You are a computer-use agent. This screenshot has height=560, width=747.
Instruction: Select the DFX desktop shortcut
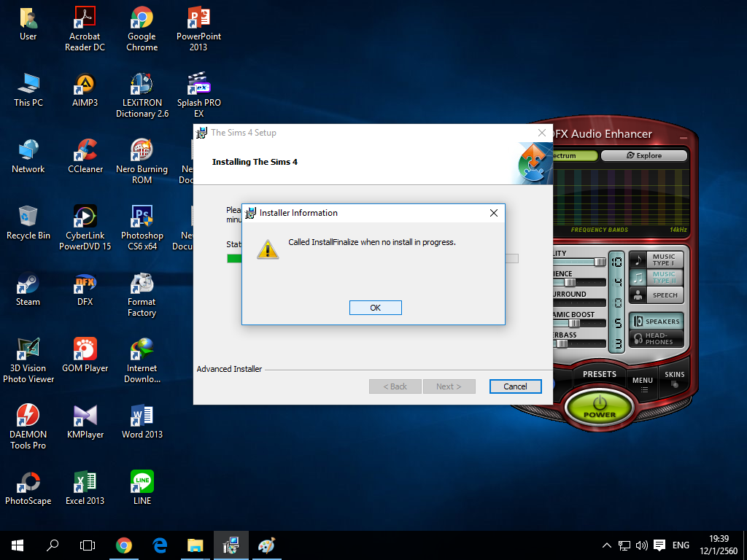coord(85,289)
